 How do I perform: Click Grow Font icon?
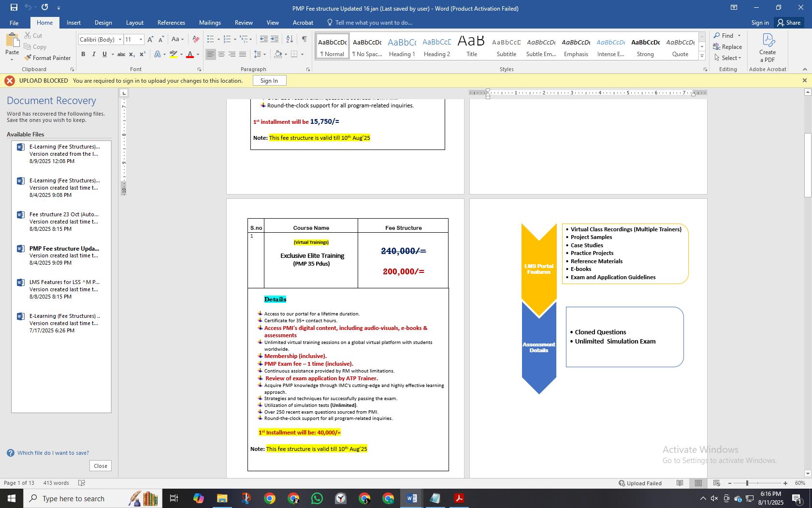[150, 40]
